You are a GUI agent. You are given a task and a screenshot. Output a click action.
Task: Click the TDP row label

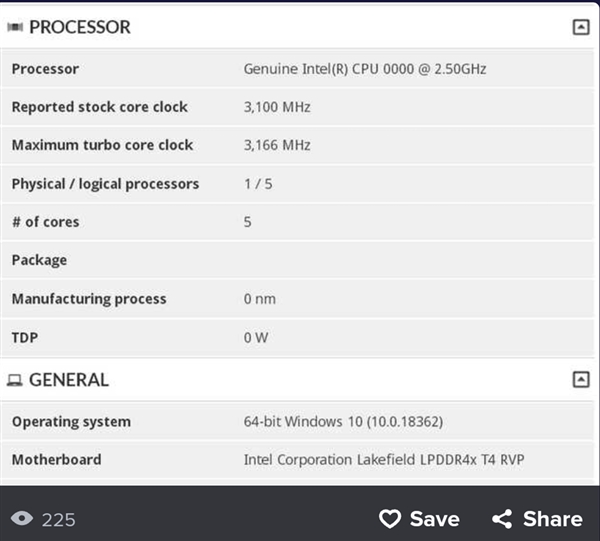(x=26, y=337)
